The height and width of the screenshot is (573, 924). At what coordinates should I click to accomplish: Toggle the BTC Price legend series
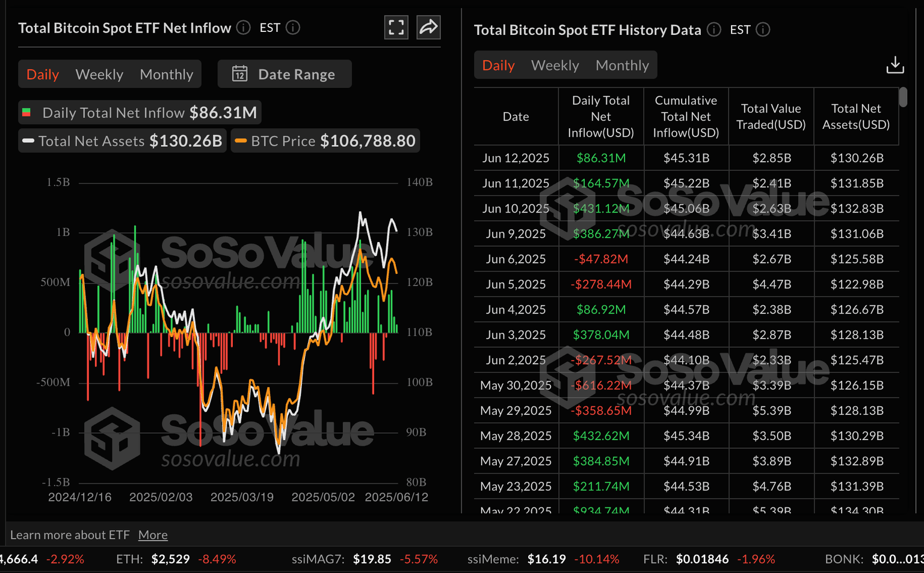coord(325,141)
